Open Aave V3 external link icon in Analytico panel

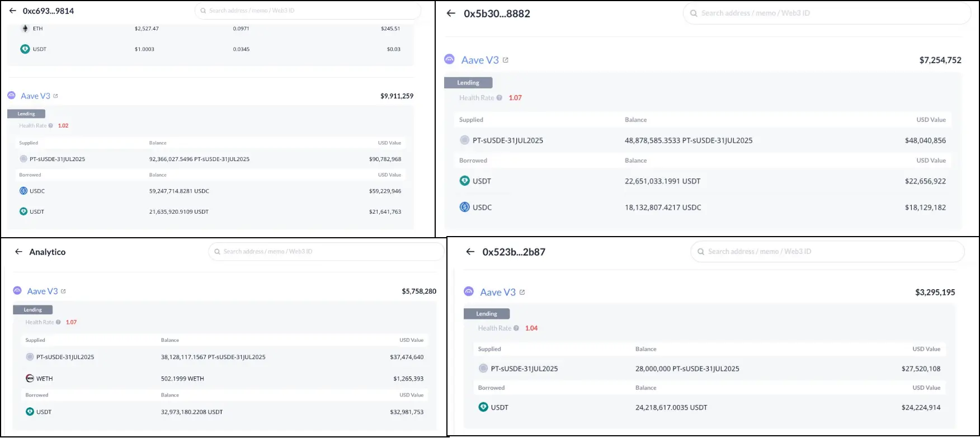tap(63, 291)
